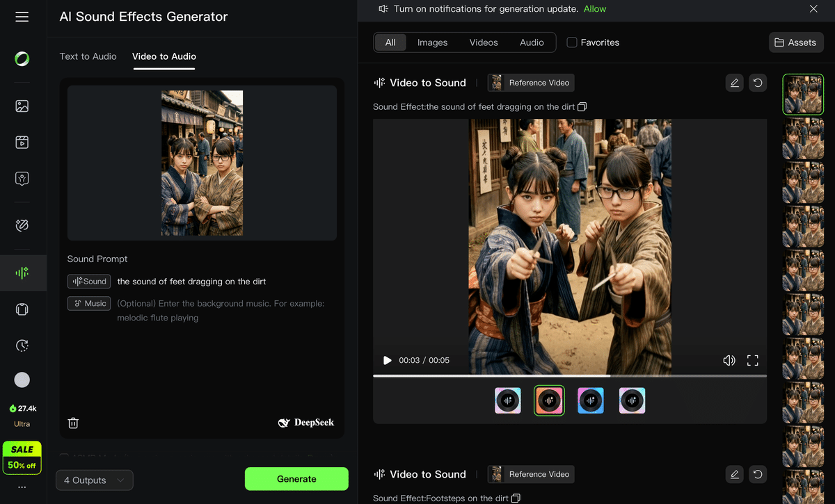Filter results by Audio tab
835x504 pixels.
point(532,42)
